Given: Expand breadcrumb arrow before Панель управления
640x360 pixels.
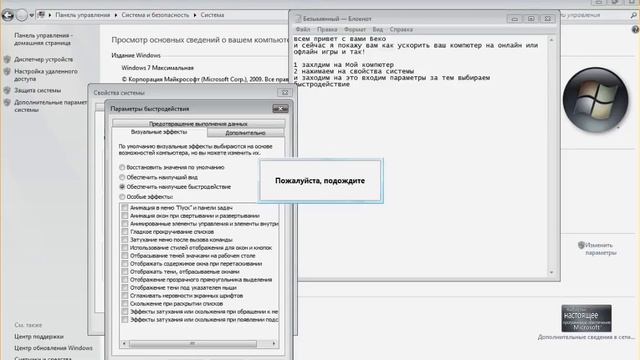Looking at the screenshot, I should (50, 15).
